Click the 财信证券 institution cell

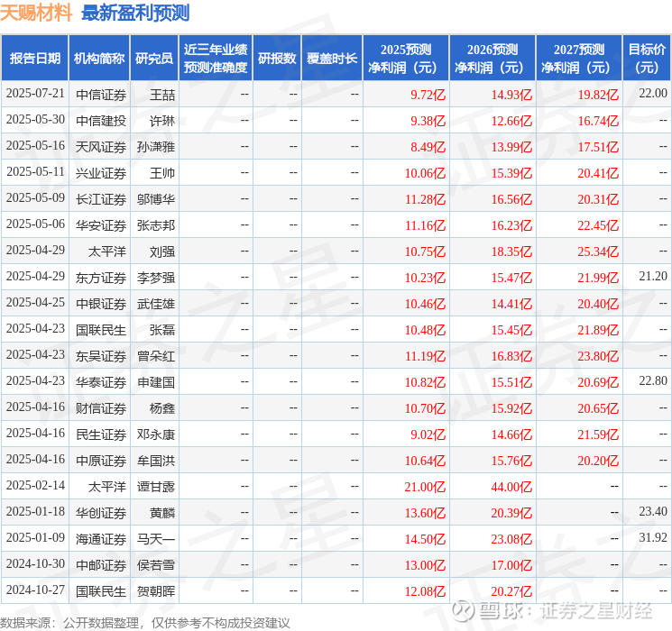pyautogui.click(x=101, y=408)
